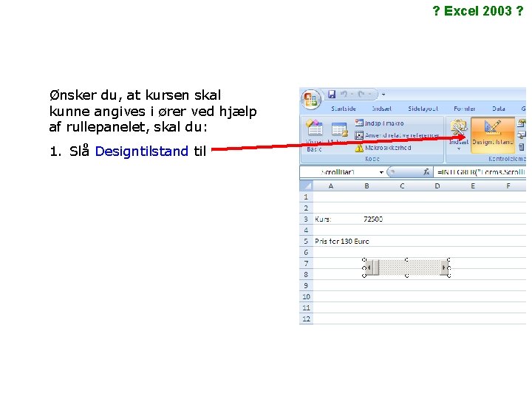532x399 pixels.
Task: Toggle Anvend relative referencer
Action: pos(397,135)
